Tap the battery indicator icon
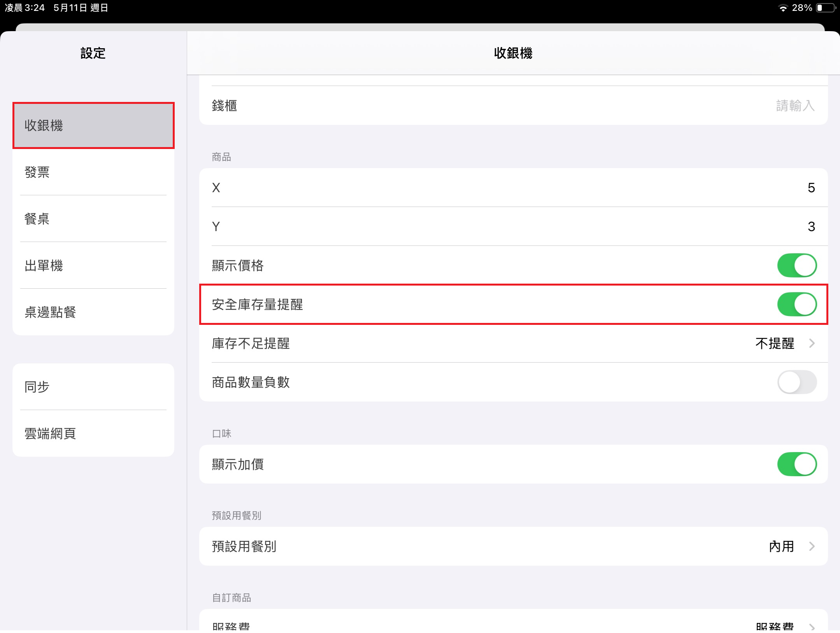840x633 pixels. pyautogui.click(x=826, y=8)
